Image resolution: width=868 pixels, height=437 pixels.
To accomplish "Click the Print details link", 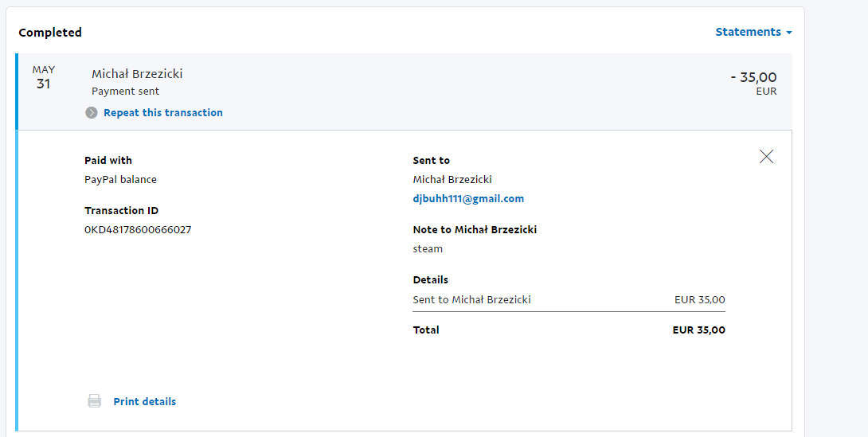I will click(x=144, y=402).
